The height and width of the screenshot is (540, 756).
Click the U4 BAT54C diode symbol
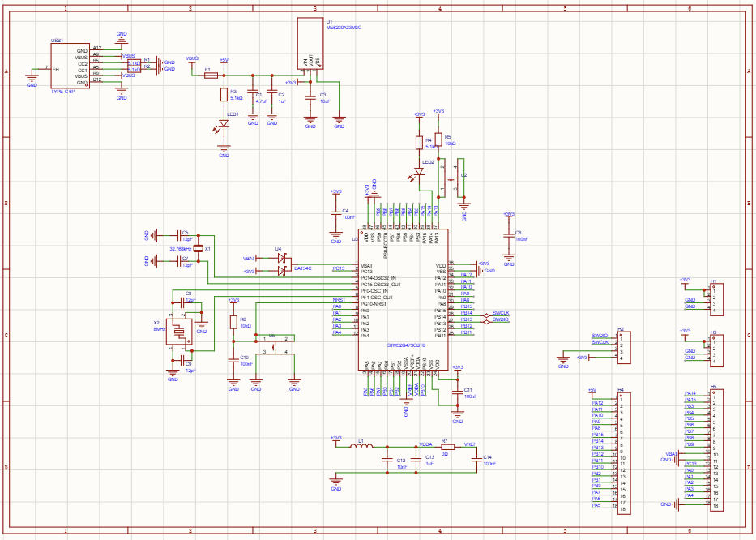tap(281, 264)
